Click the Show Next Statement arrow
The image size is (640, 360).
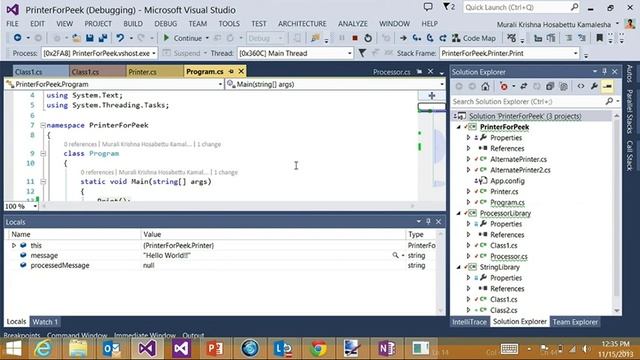click(403, 38)
